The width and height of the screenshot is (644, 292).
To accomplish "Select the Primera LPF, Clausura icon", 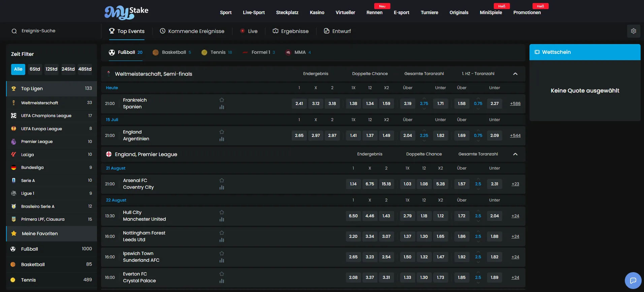I will [13, 219].
